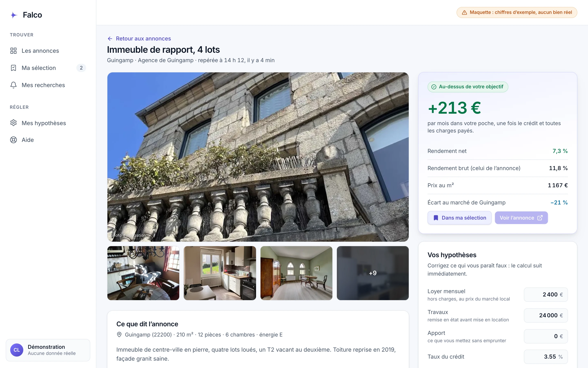Open Mes recherches in sidebar

48,85
